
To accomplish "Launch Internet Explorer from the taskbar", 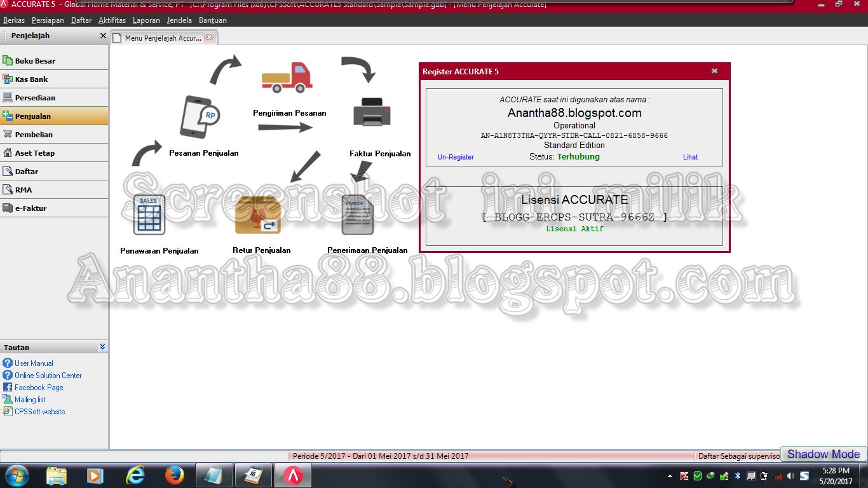I will tap(135, 475).
